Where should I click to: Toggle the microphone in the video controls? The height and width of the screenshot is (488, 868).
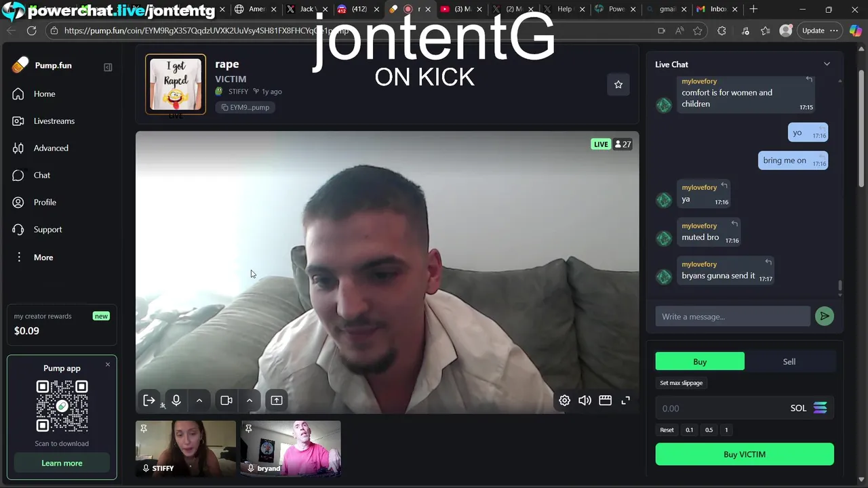coord(176,401)
